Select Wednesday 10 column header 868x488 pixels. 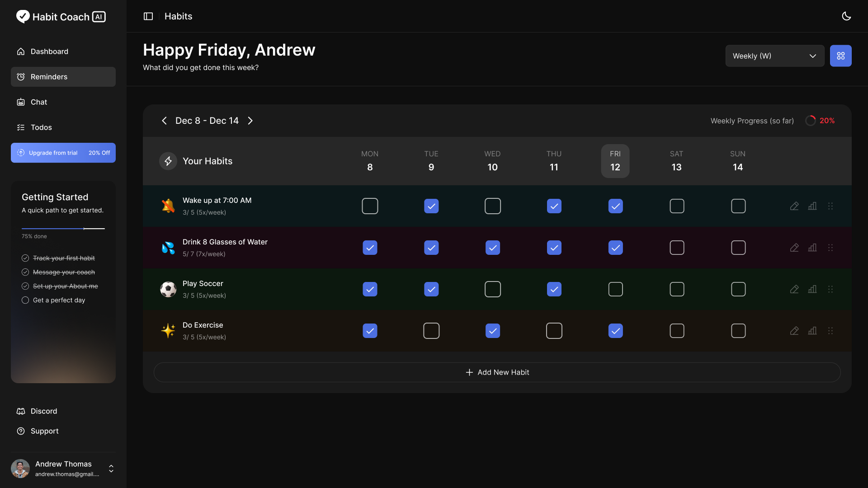(492, 161)
